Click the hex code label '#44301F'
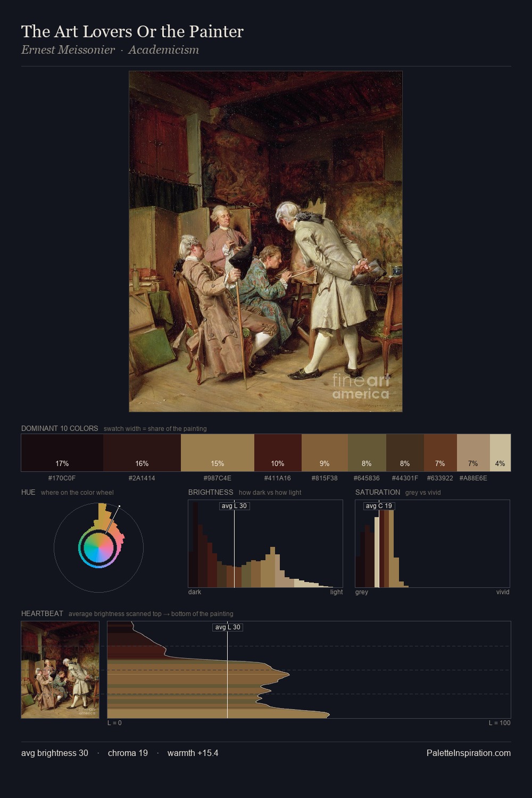Viewport: 532px width, 798px height. 405,478
